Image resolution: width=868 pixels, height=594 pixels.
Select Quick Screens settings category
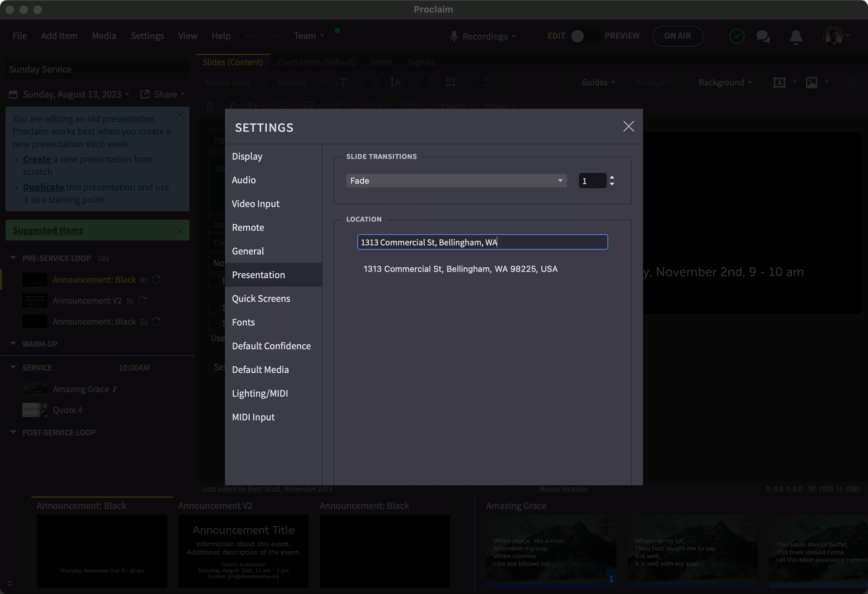point(273,298)
